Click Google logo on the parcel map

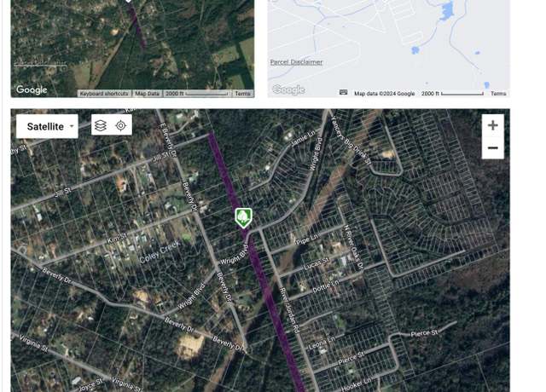288,89
